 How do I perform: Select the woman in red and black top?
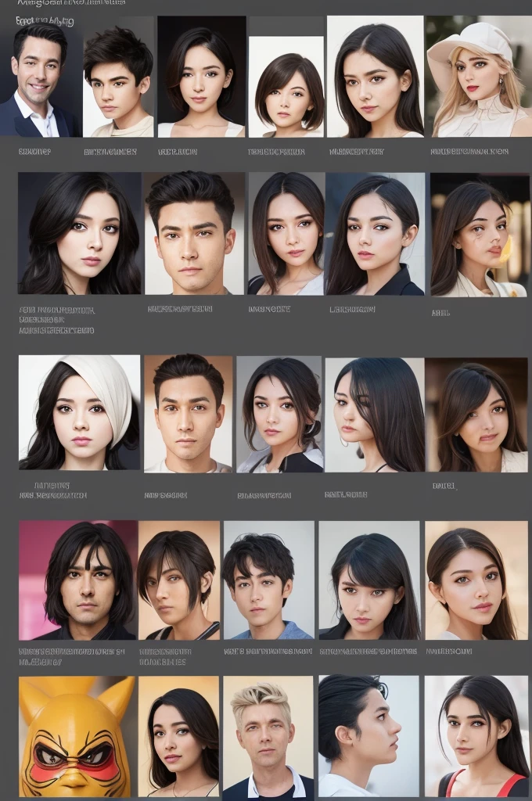click(x=476, y=737)
